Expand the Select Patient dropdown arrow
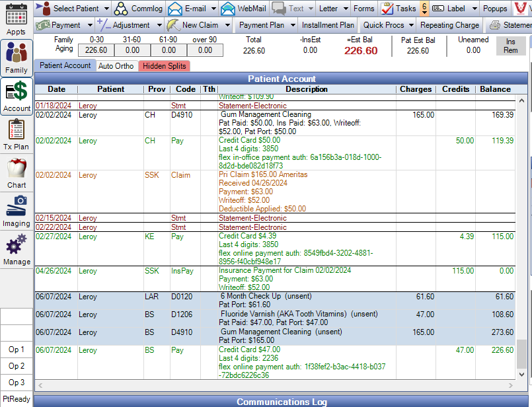The height and width of the screenshot is (407, 532). 107,9
